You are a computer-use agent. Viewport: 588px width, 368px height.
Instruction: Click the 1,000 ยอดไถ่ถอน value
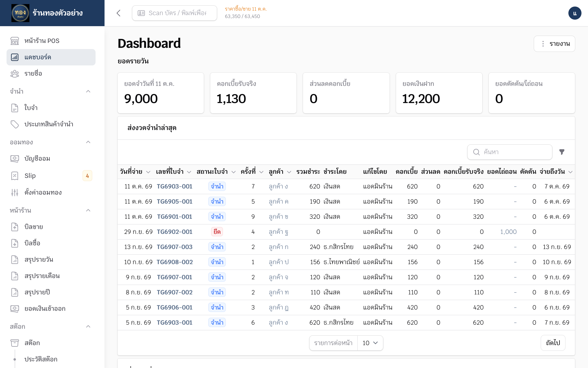(x=508, y=232)
